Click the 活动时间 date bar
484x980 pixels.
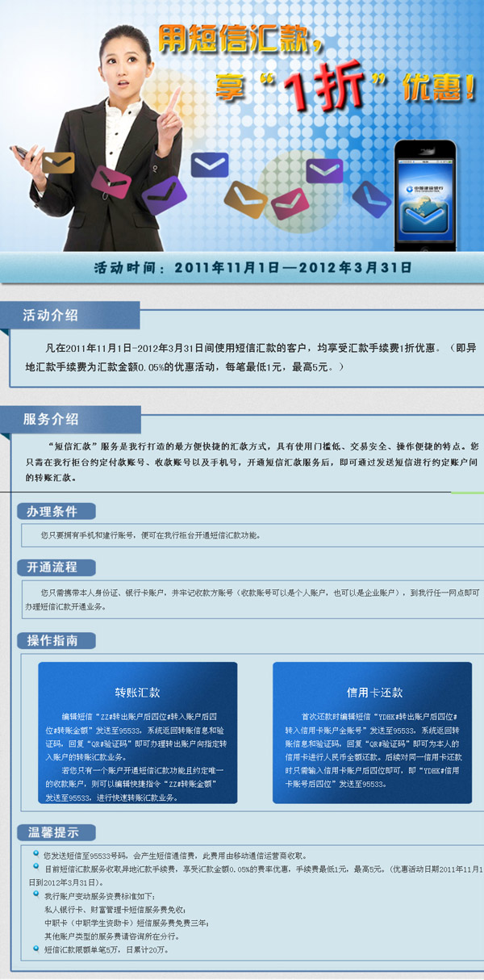click(253, 266)
